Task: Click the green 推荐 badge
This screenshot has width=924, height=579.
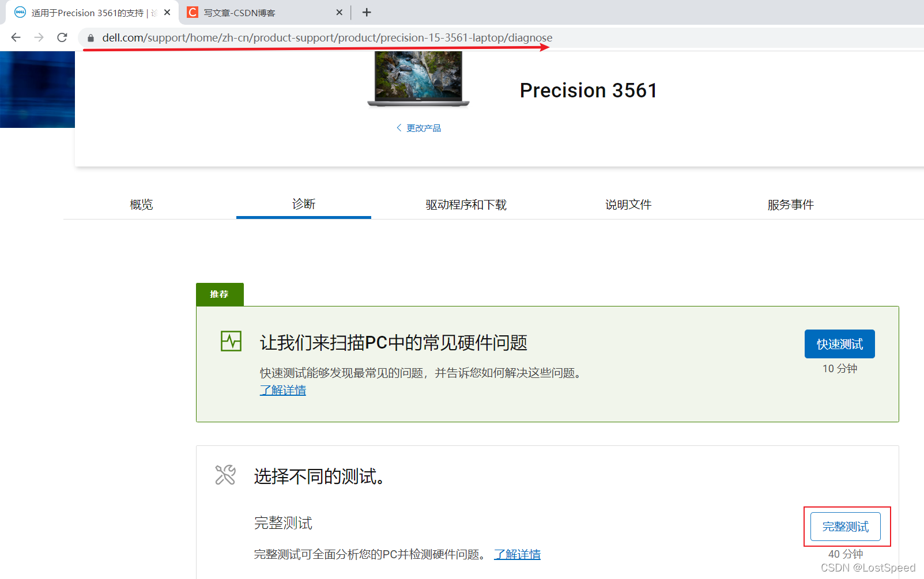Action: click(x=220, y=294)
